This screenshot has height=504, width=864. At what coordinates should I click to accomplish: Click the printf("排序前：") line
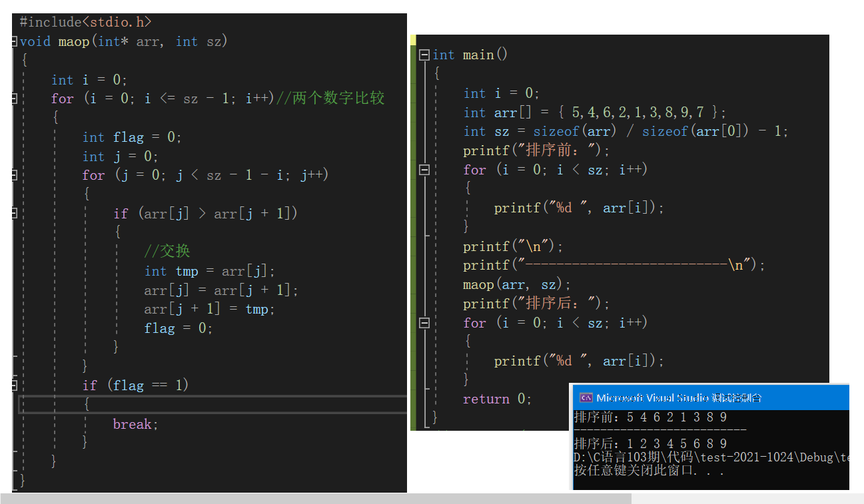pyautogui.click(x=536, y=150)
